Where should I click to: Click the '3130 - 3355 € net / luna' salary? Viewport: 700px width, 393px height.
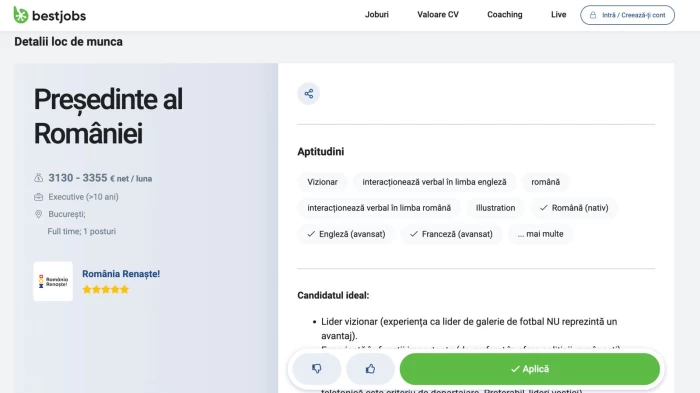tap(100, 178)
